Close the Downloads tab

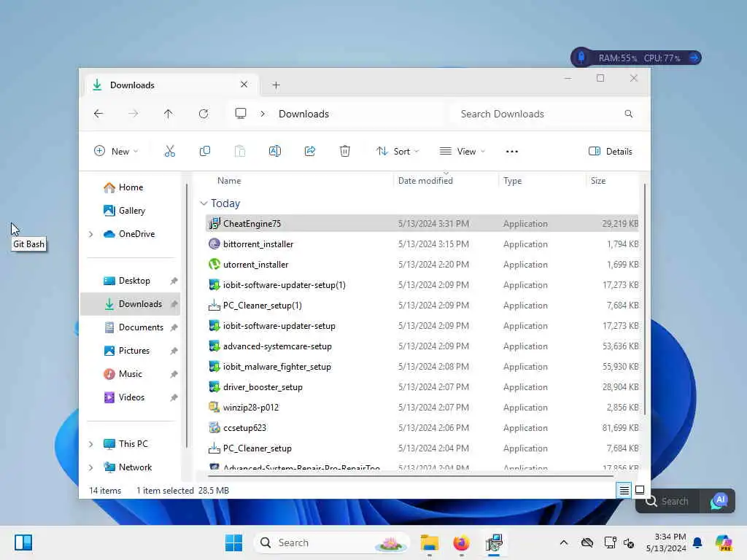click(x=244, y=85)
